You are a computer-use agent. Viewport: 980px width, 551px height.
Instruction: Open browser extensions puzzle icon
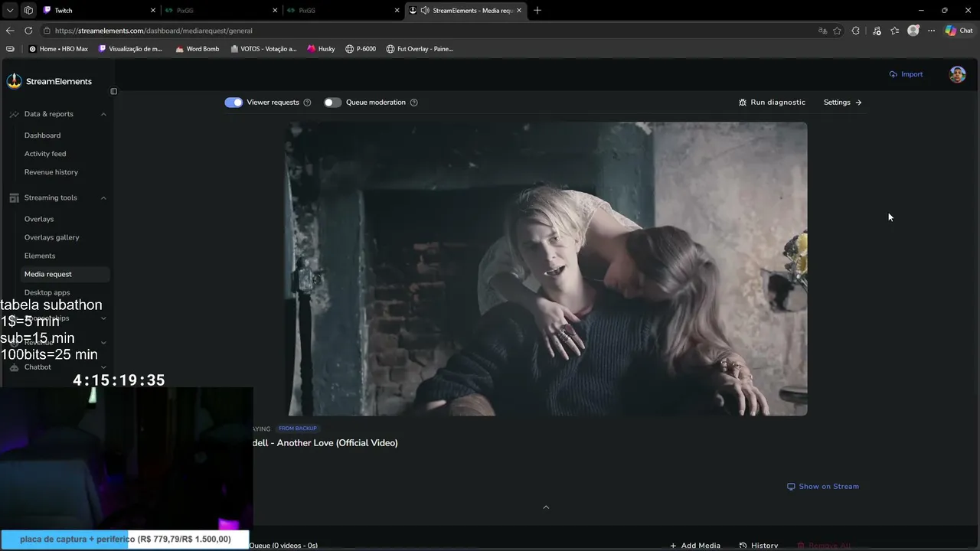(x=856, y=31)
